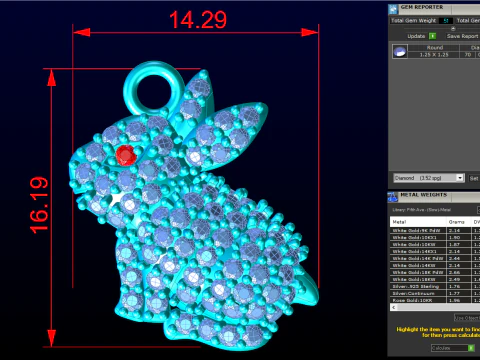The width and height of the screenshot is (480, 360).
Task: Select the Silver:Continuum row
Action: pos(435,293)
